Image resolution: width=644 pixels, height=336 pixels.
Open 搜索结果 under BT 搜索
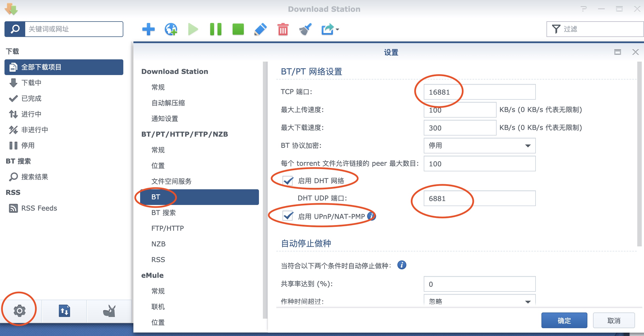click(64, 177)
